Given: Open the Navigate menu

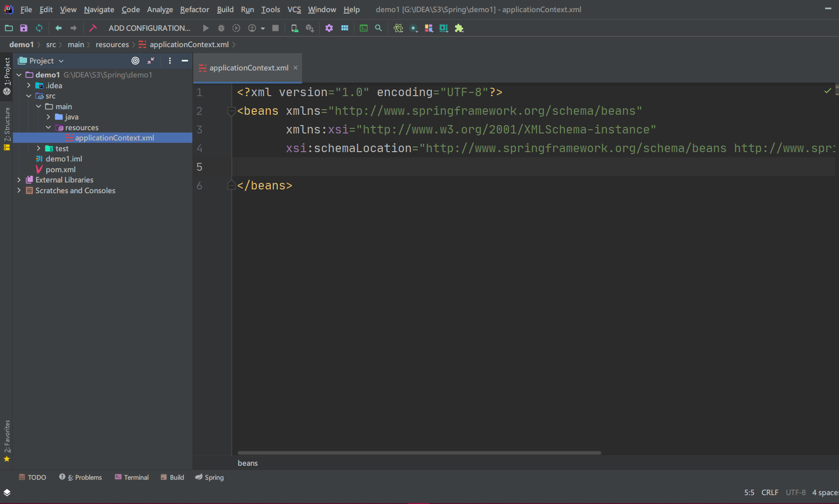Looking at the screenshot, I should tap(99, 9).
